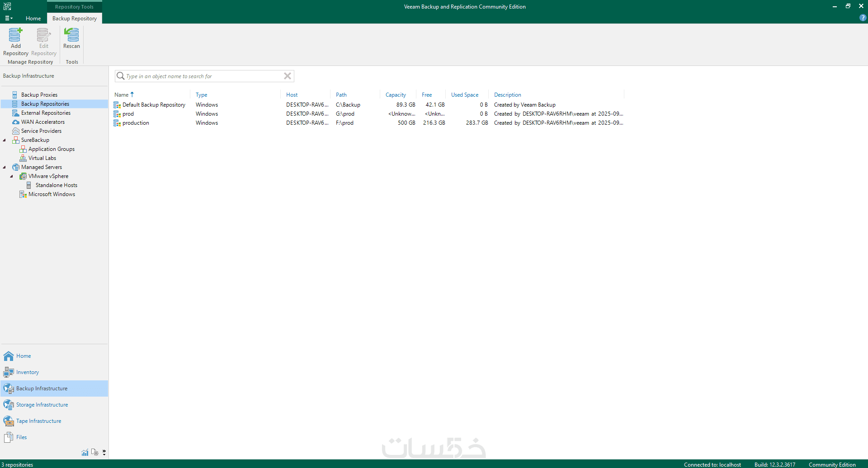The image size is (868, 468).
Task: Open Application Groups under SureBackup
Action: point(52,149)
